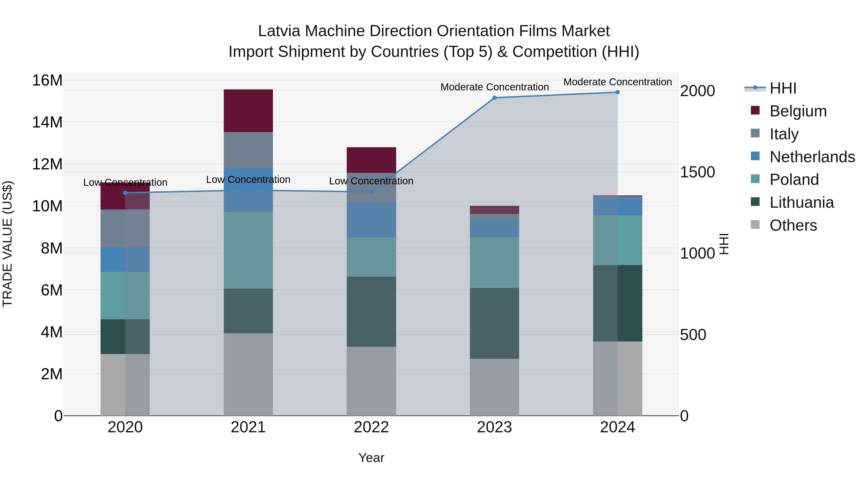This screenshot has width=868, height=488.
Task: Click 2023 'Moderate Concentration' annotation
Action: 494,87
